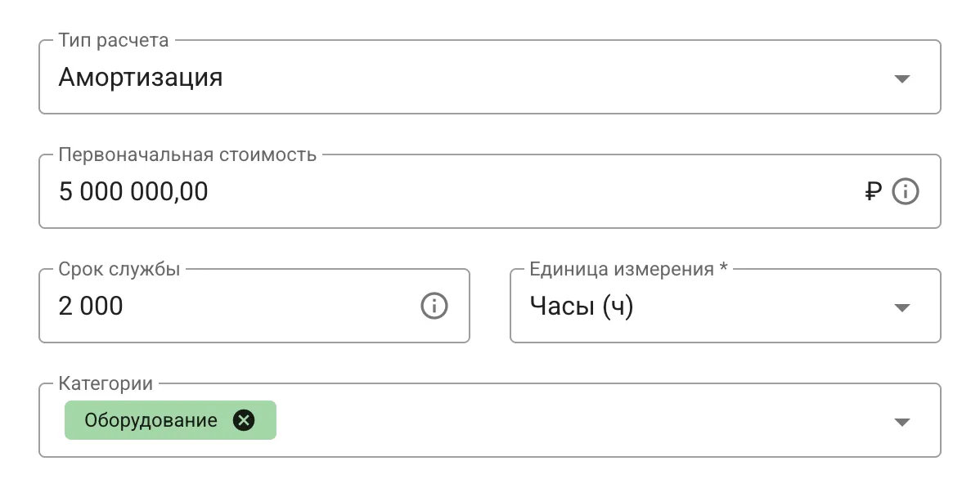The height and width of the screenshot is (497, 980).
Task: Click the Оборудование chip label
Action: tap(150, 420)
